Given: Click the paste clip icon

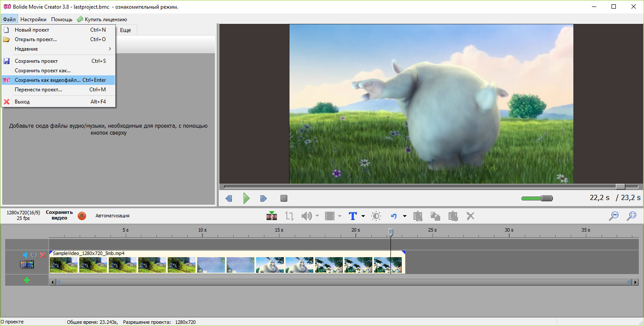Looking at the screenshot, I should coord(453,216).
